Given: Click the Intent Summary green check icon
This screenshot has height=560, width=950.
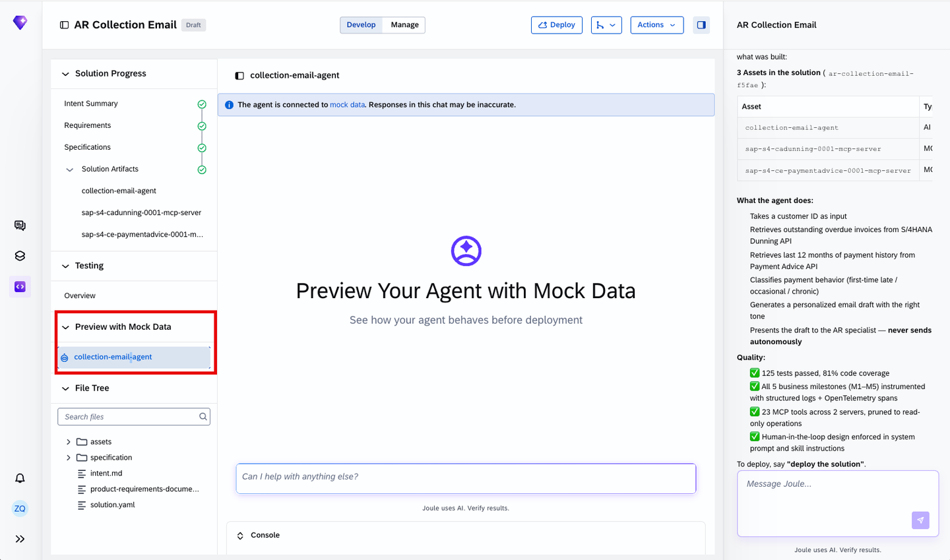Looking at the screenshot, I should pos(202,104).
